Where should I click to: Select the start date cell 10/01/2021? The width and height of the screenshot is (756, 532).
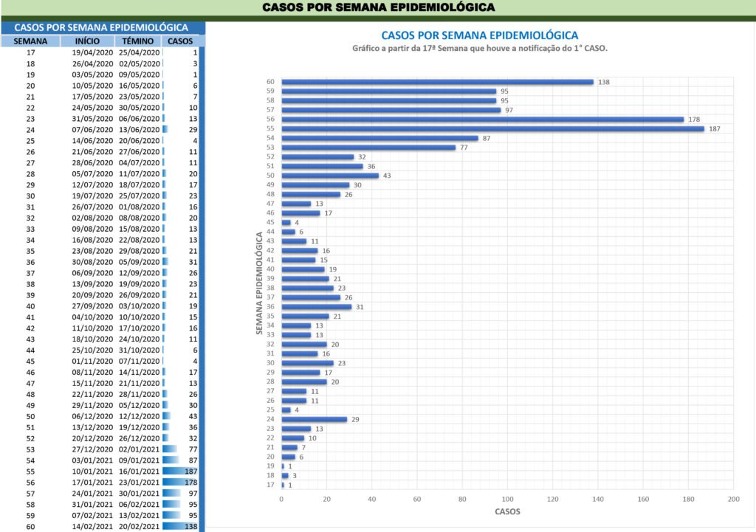[92, 471]
